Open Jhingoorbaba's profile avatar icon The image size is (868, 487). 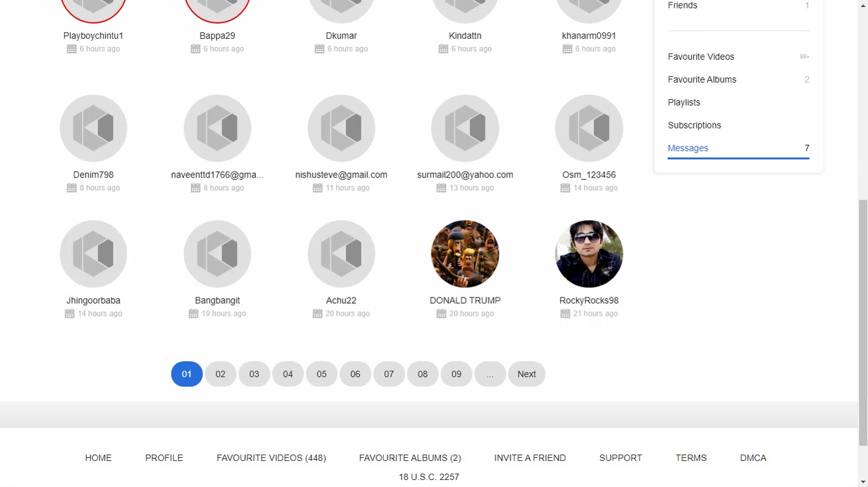tap(94, 254)
